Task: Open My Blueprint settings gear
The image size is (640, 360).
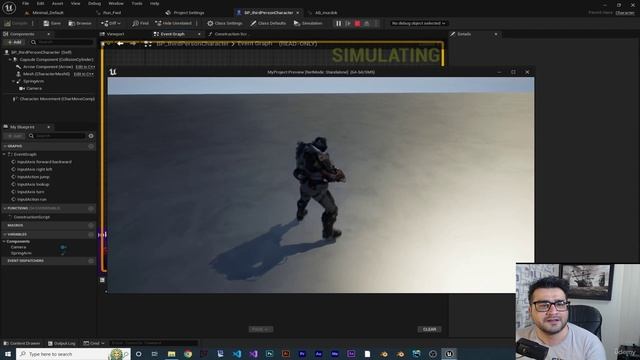Action: tap(91, 136)
